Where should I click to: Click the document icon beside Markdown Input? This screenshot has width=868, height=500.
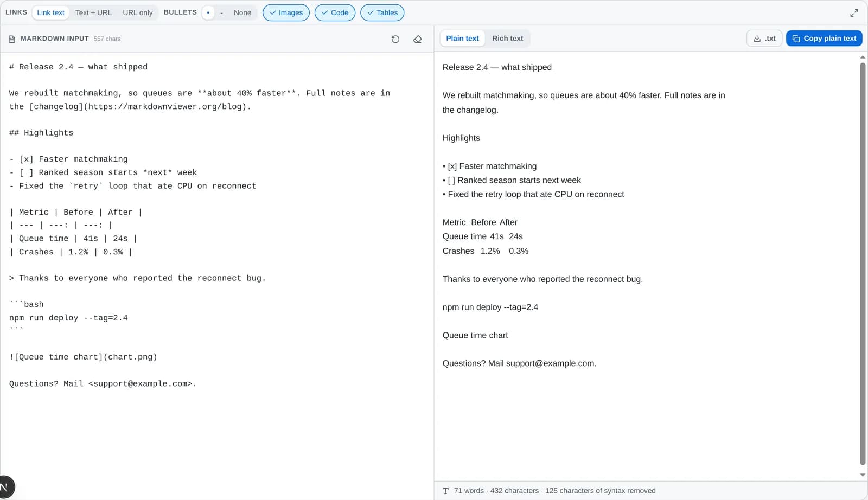coord(12,39)
